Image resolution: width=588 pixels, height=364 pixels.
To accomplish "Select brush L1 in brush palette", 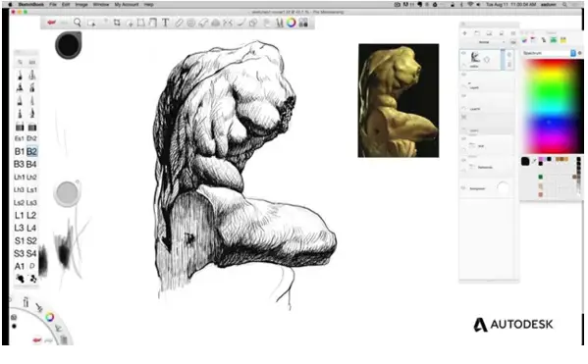I will click(19, 215).
